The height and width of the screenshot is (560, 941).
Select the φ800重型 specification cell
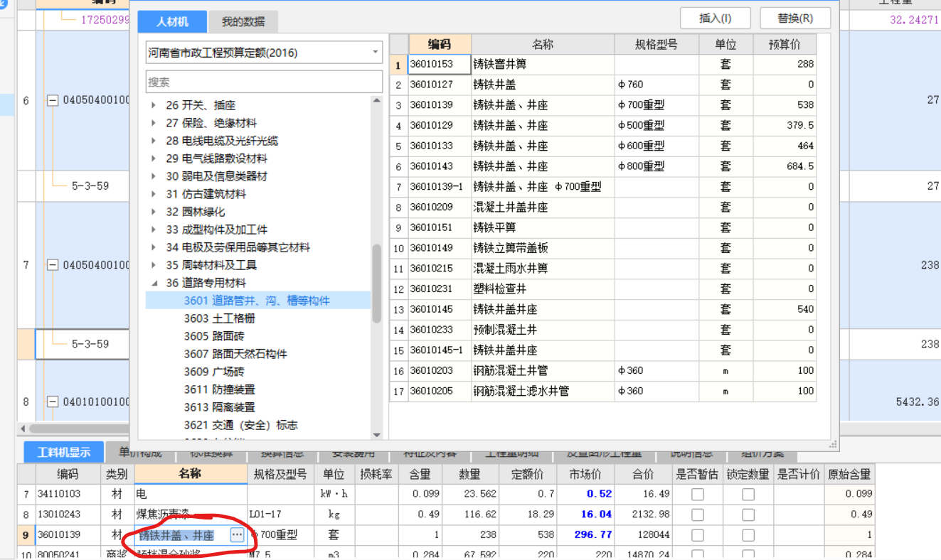656,166
